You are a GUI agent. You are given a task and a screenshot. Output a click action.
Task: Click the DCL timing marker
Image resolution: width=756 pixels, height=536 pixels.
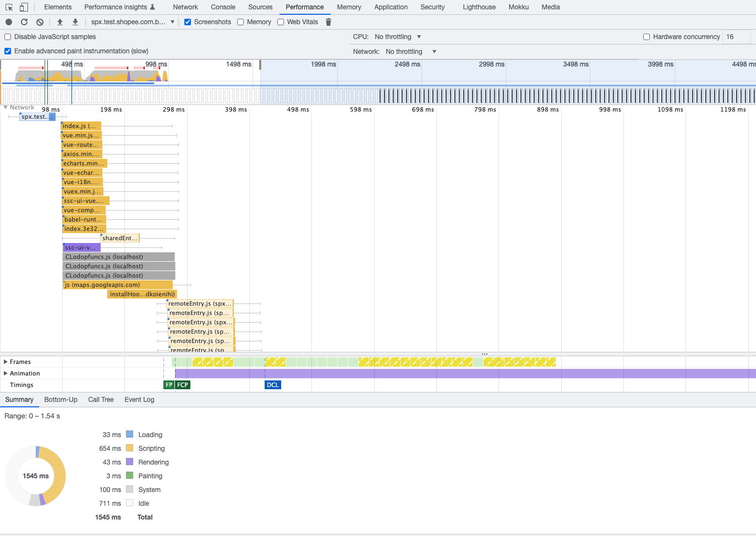[x=273, y=385]
